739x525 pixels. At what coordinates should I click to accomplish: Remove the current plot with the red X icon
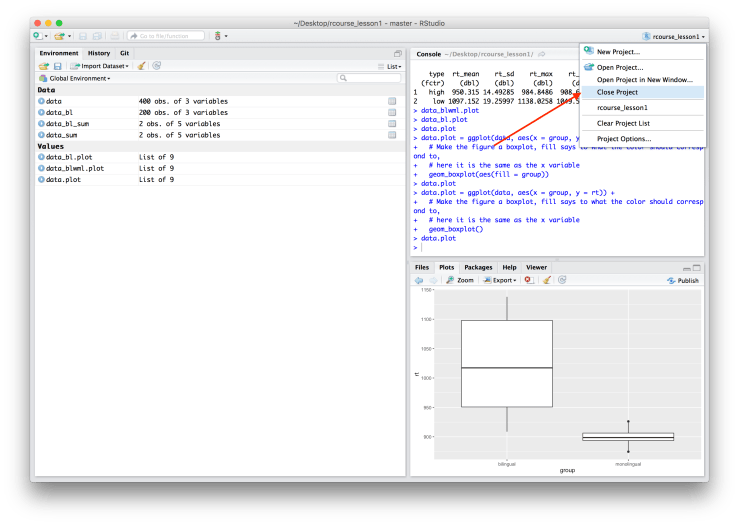pos(529,280)
